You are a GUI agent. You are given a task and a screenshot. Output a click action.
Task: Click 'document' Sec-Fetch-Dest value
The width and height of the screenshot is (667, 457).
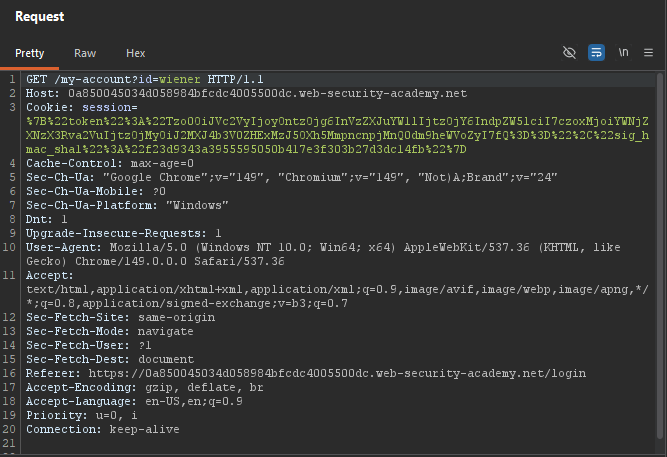pos(166,360)
